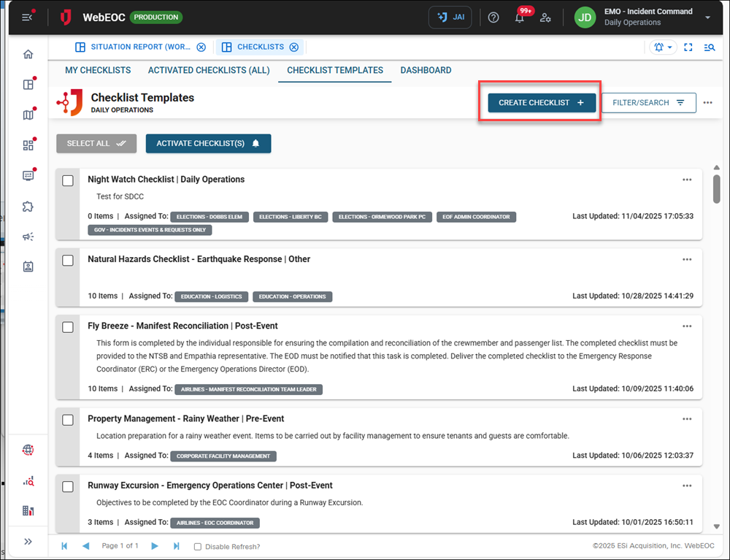Open the Messages panel icon in sidebar
This screenshot has height=560, width=730.
point(28,175)
